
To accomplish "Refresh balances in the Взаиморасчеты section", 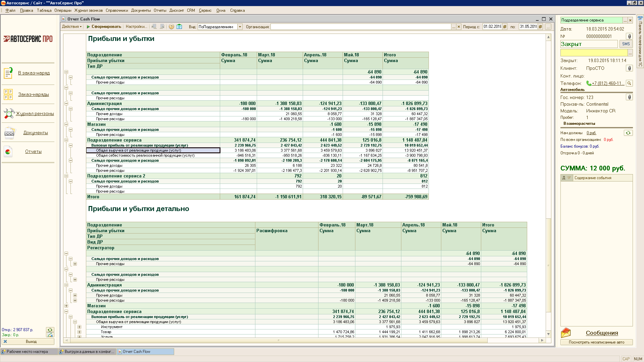I will tap(628, 133).
